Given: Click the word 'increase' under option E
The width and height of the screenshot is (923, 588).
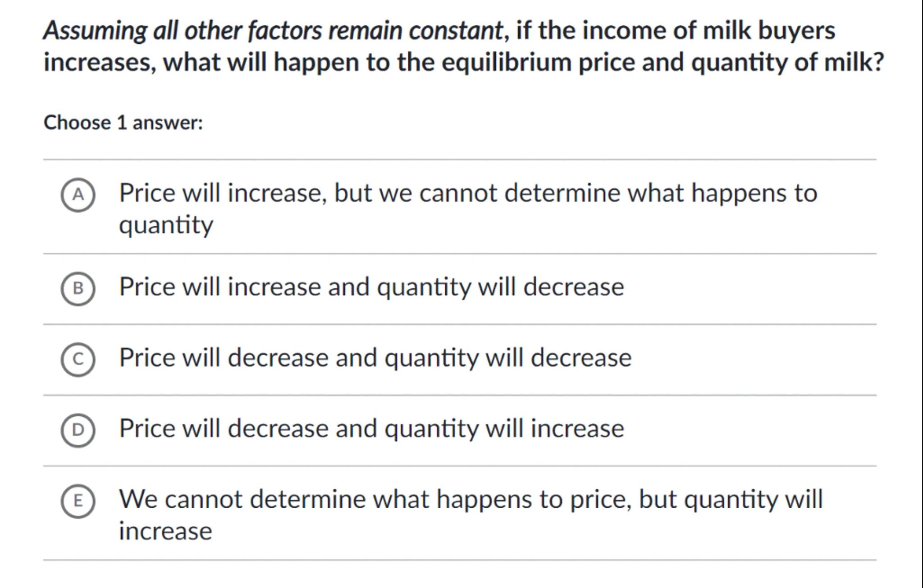Looking at the screenshot, I should click(x=165, y=531).
